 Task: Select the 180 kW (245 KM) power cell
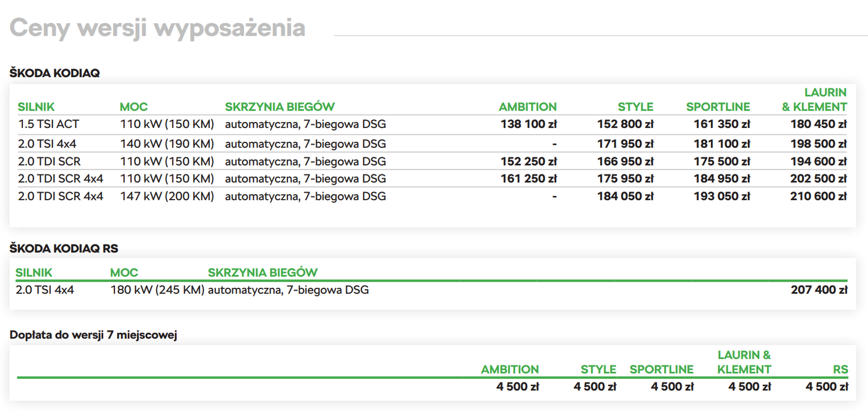pyautogui.click(x=157, y=290)
